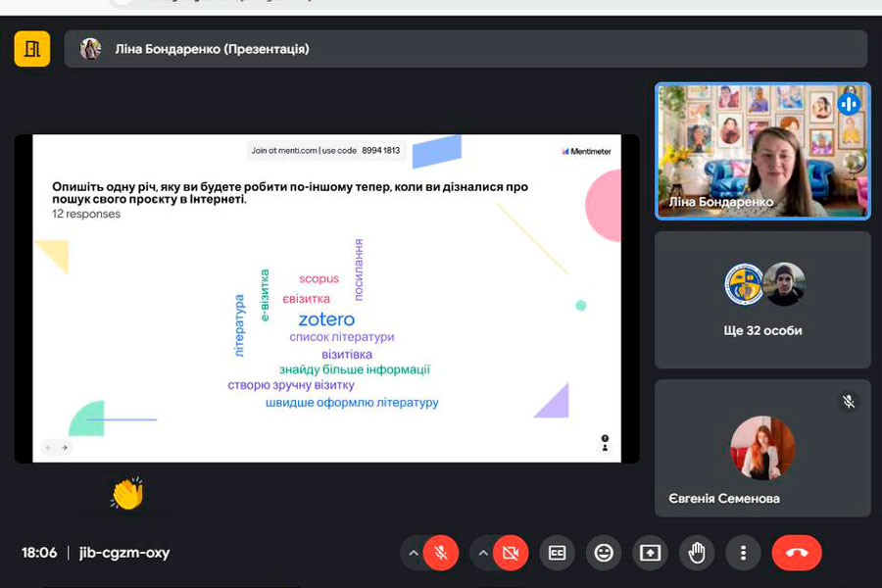
Task: Click 'список літератури' in the word cloud
Action: [342, 337]
